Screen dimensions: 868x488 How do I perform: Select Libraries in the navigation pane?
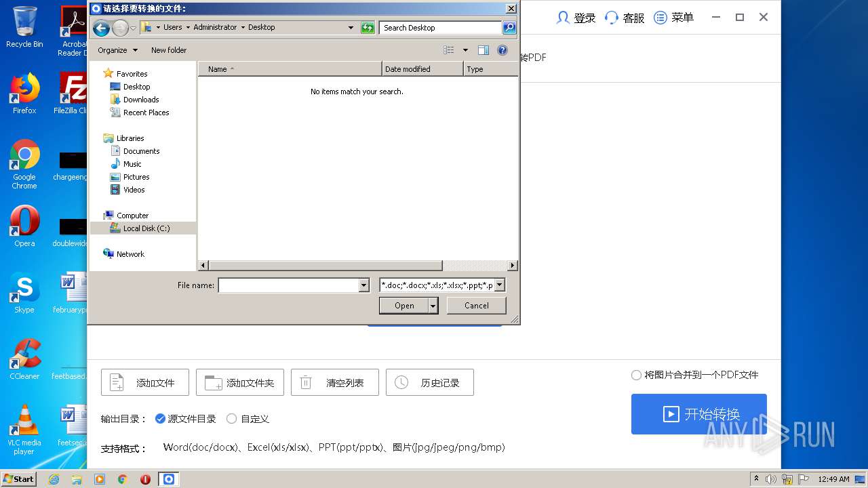pyautogui.click(x=130, y=138)
